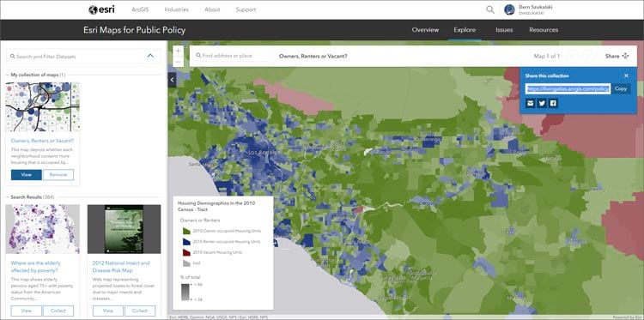
Task: Open the Share menu
Action: [617, 56]
